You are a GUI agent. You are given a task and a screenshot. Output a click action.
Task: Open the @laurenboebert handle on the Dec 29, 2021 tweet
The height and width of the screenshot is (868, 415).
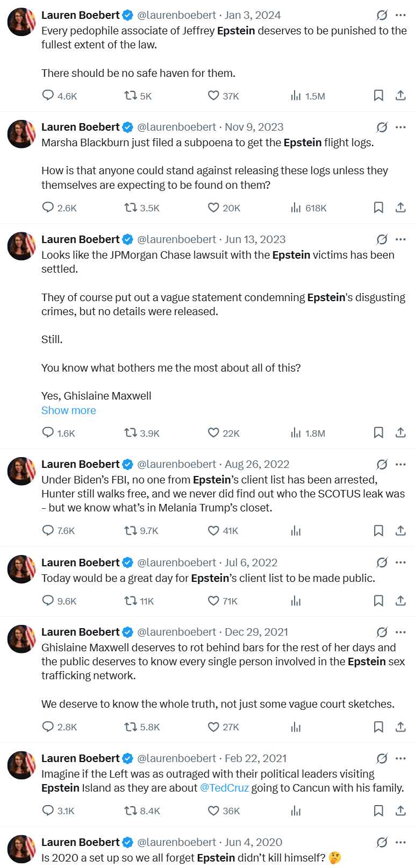(176, 632)
